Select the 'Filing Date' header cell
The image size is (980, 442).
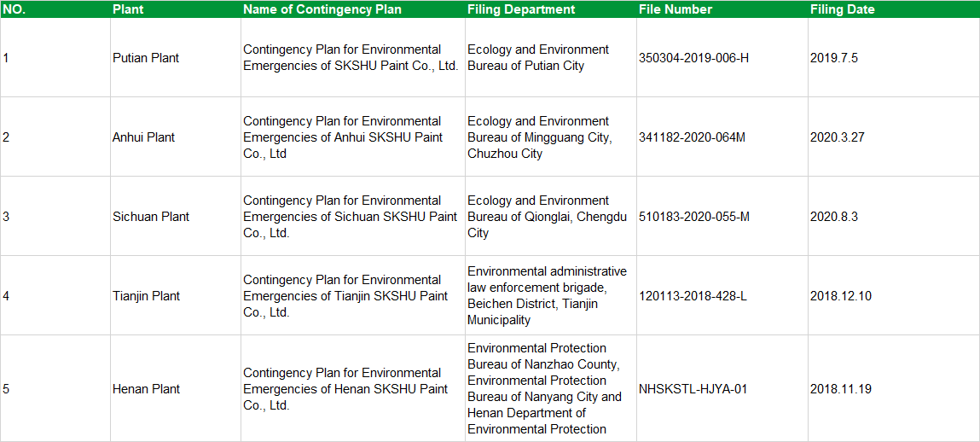pos(842,9)
